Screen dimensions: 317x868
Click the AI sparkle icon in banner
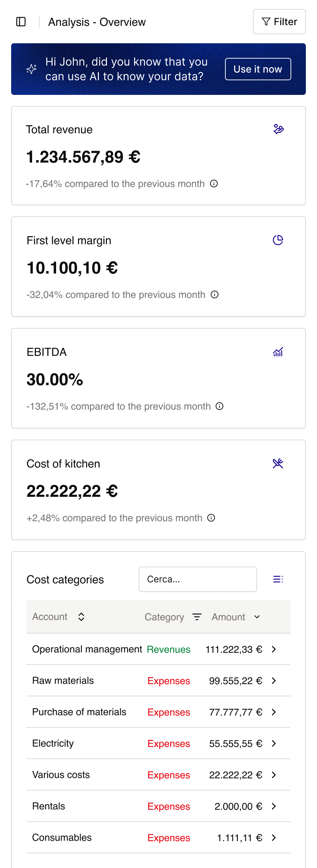[31, 69]
